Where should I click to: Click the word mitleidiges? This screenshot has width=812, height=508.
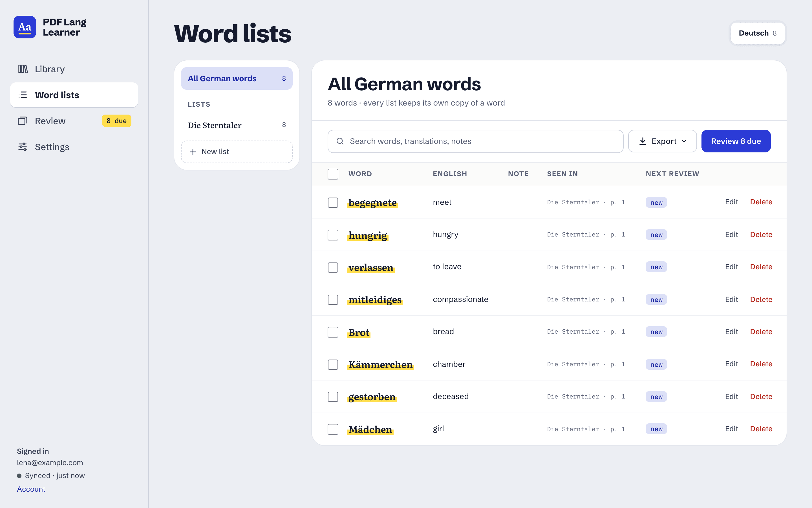click(x=375, y=300)
